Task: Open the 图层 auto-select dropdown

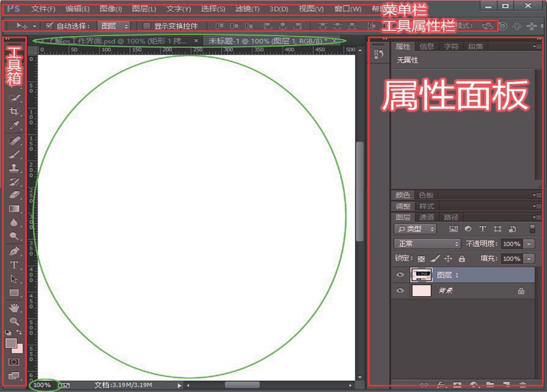Action: point(114,26)
